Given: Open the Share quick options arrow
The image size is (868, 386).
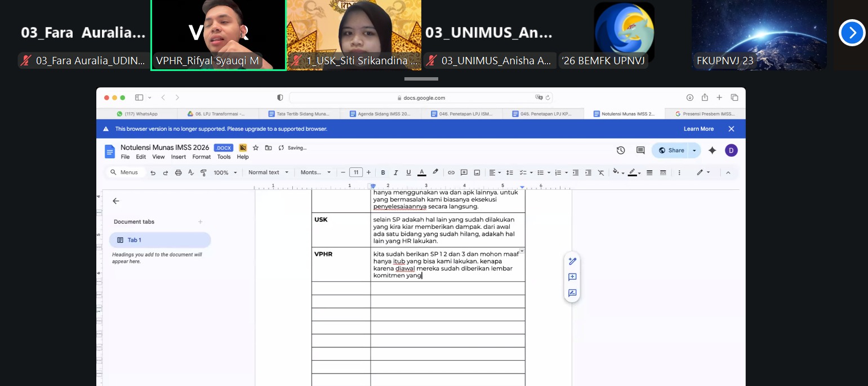Looking at the screenshot, I should click(x=695, y=150).
